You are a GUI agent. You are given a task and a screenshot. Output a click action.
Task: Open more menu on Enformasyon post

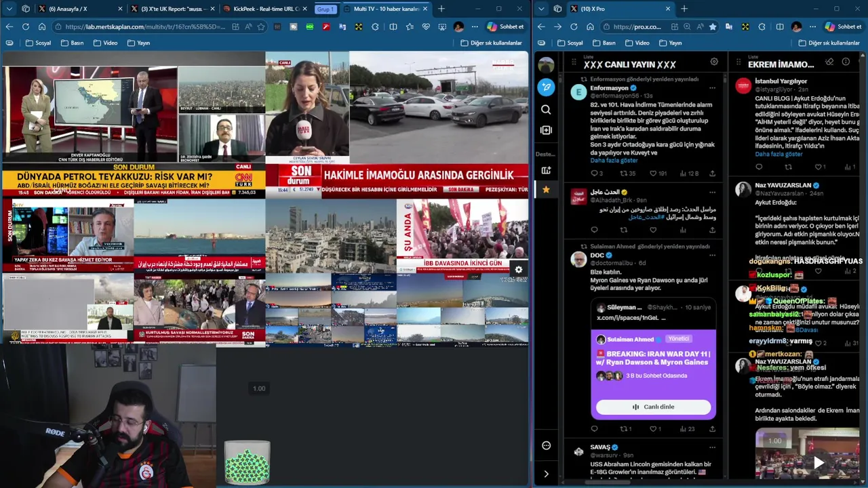[x=712, y=88]
